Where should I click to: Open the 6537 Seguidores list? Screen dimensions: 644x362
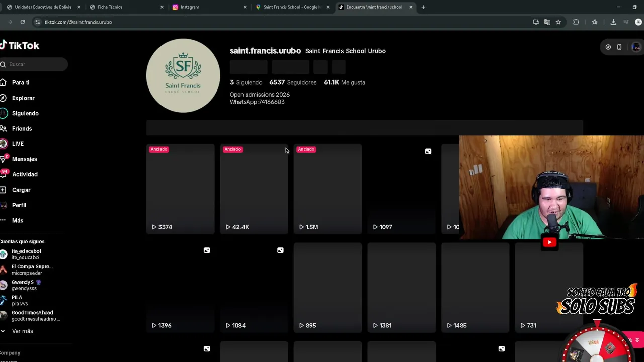(x=293, y=82)
